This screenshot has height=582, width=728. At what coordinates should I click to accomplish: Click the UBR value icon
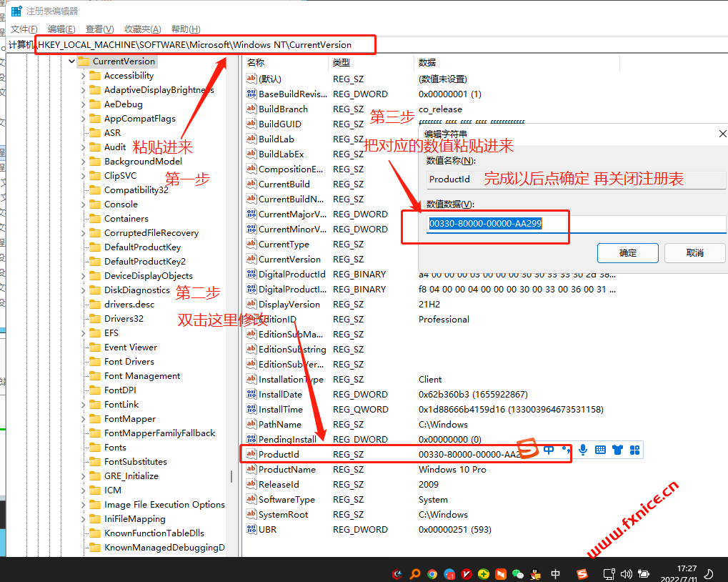pos(251,529)
